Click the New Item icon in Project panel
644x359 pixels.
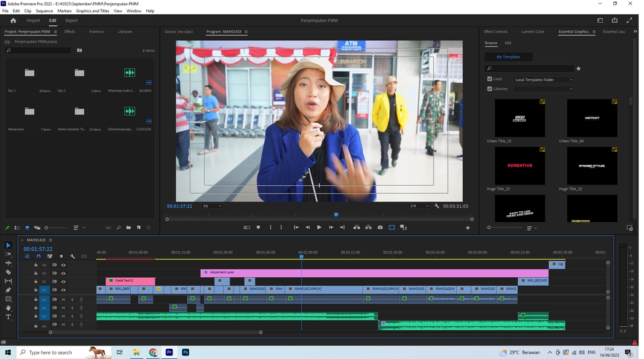(139, 227)
